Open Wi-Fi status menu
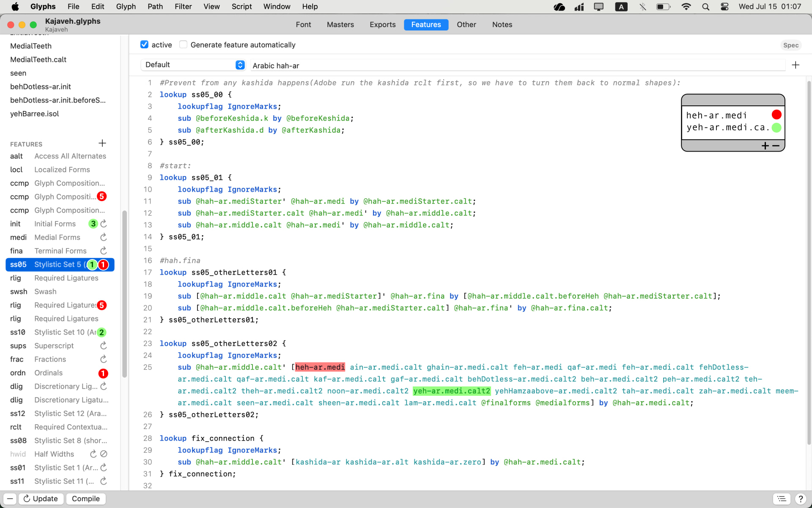The height and width of the screenshot is (508, 812). [x=686, y=7]
